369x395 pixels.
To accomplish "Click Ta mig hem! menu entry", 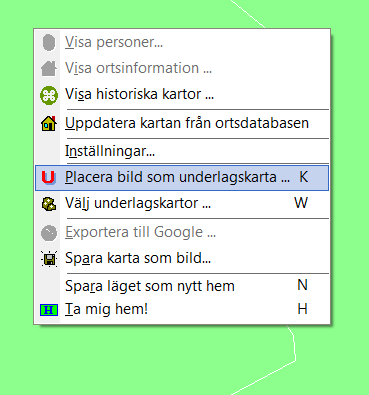I will [x=182, y=310].
